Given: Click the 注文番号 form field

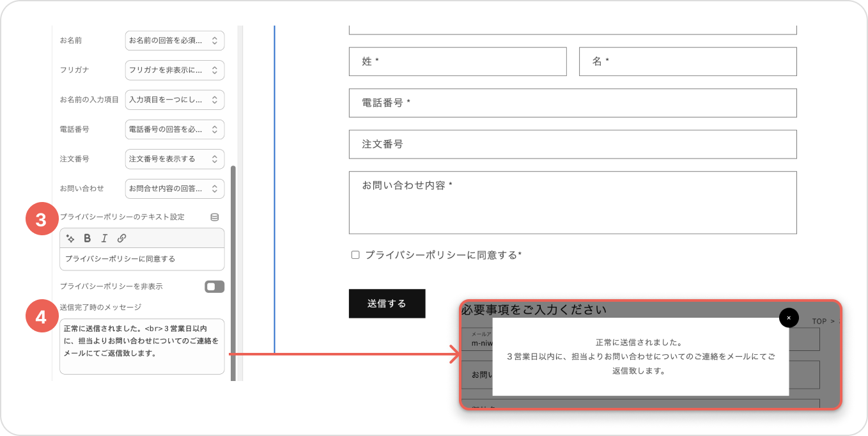Looking at the screenshot, I should 573,144.
